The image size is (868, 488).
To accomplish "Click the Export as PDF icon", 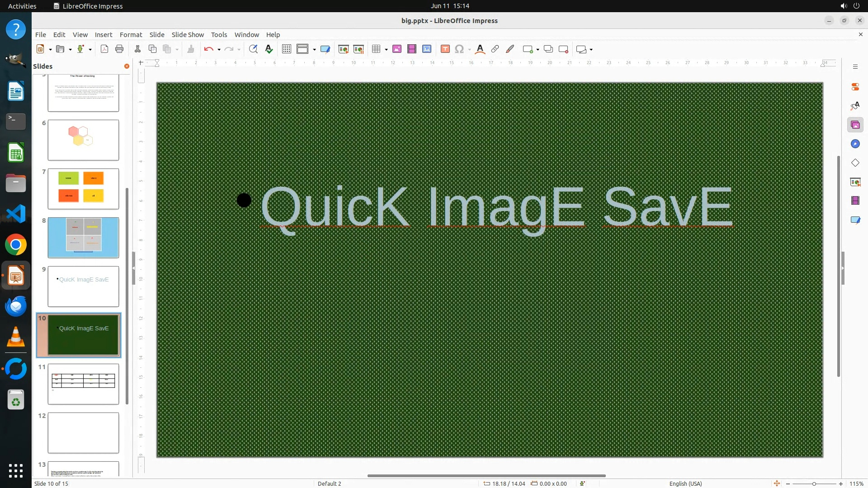I will coord(104,49).
